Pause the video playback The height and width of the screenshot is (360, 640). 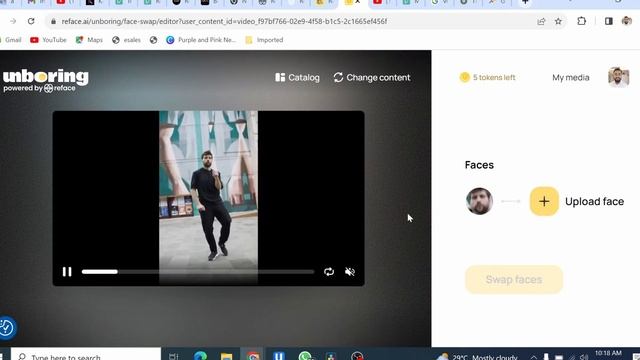coord(67,272)
